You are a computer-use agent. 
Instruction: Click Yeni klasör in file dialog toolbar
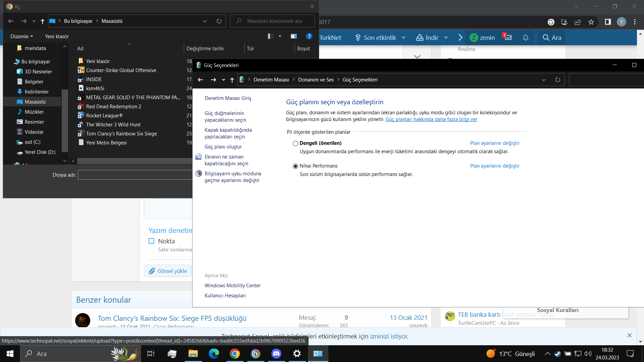click(57, 36)
